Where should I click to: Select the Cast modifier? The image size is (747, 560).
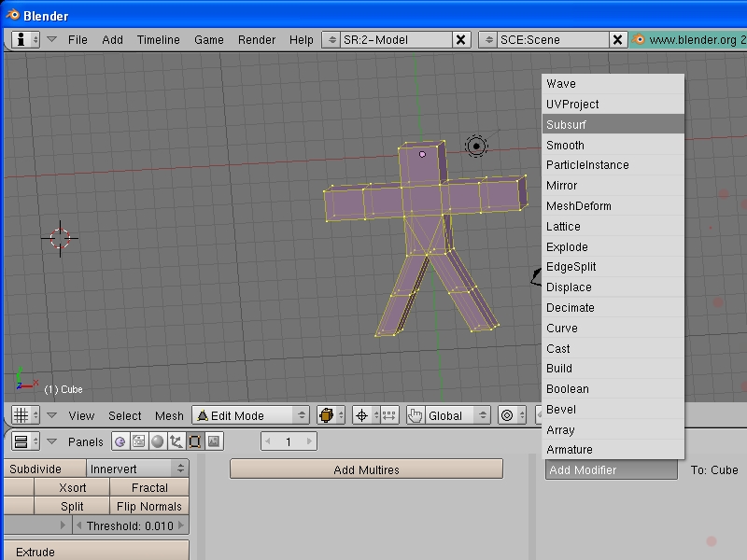coord(613,348)
